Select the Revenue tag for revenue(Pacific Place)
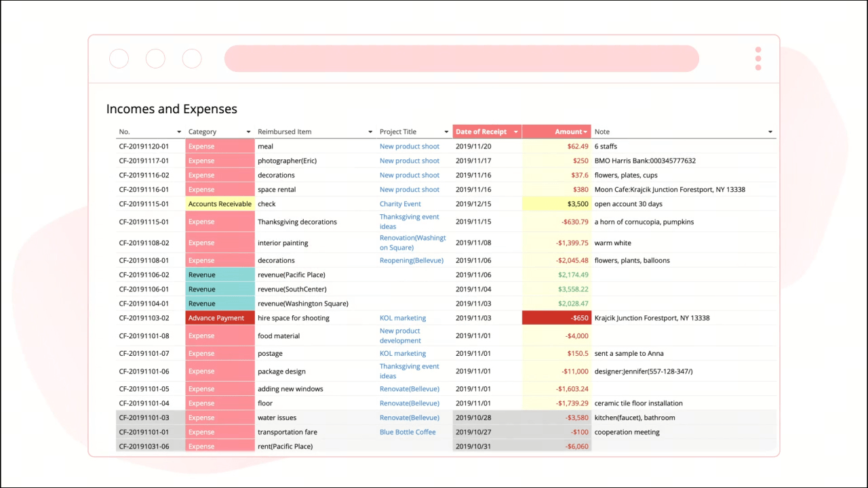 click(220, 275)
